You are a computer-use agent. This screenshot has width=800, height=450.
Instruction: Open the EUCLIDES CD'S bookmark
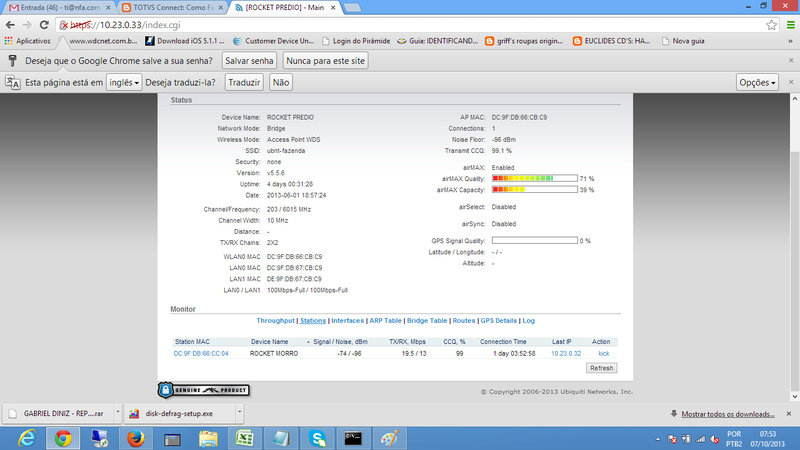coord(612,41)
